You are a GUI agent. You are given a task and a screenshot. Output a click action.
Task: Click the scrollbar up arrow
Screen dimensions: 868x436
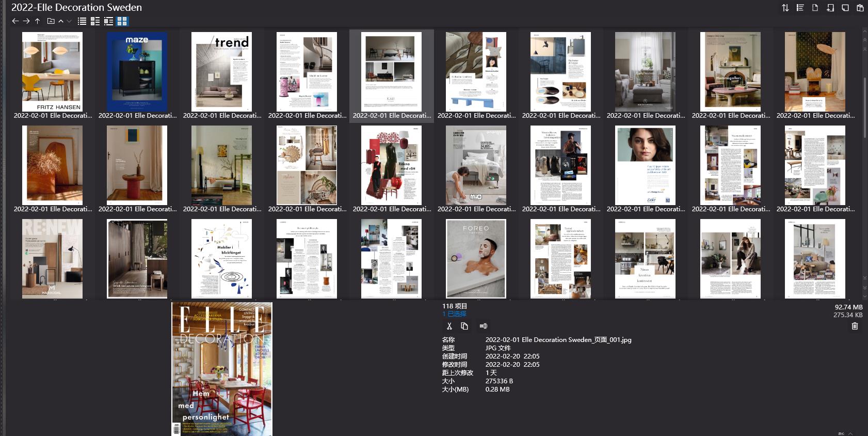click(865, 32)
